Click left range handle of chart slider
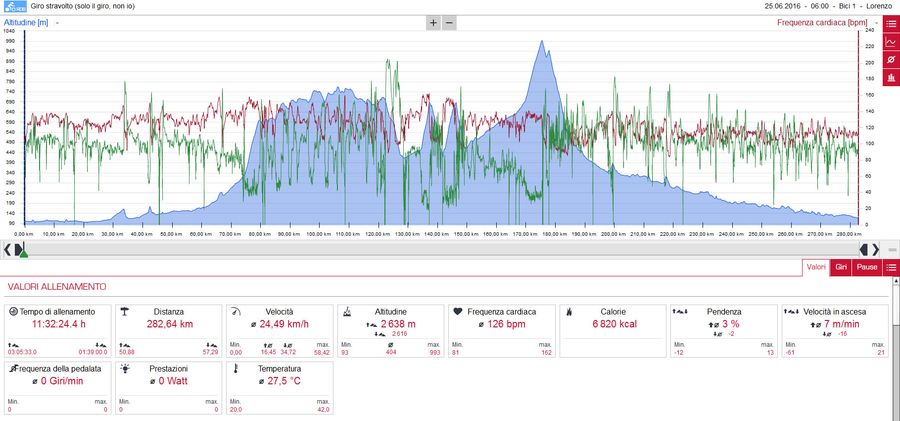The height and width of the screenshot is (421, 900). click(x=18, y=249)
